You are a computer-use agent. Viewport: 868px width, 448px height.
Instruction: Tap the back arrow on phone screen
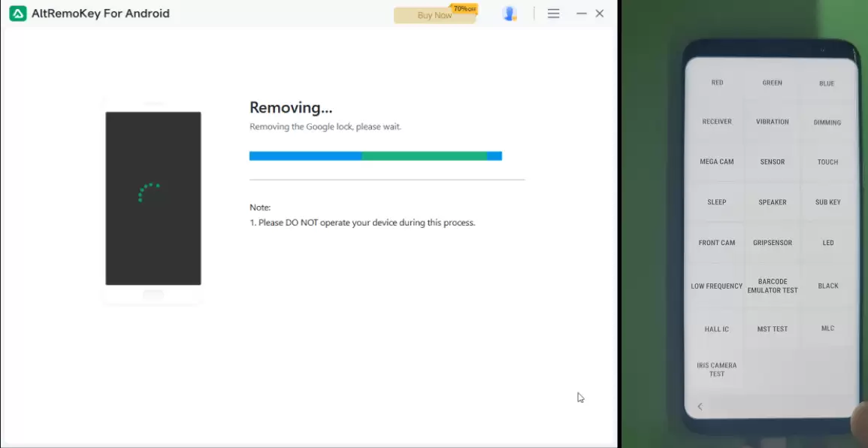(x=700, y=407)
